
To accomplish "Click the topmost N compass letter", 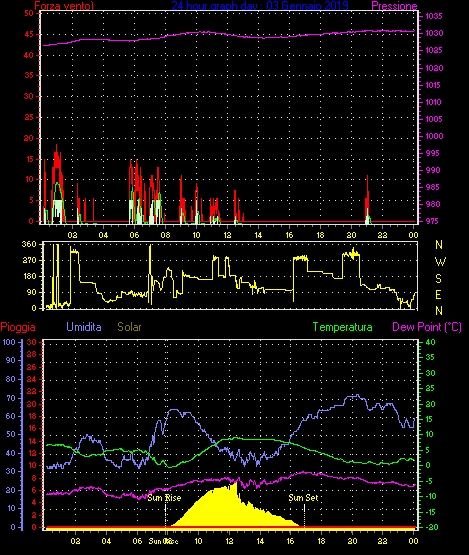I will (439, 245).
